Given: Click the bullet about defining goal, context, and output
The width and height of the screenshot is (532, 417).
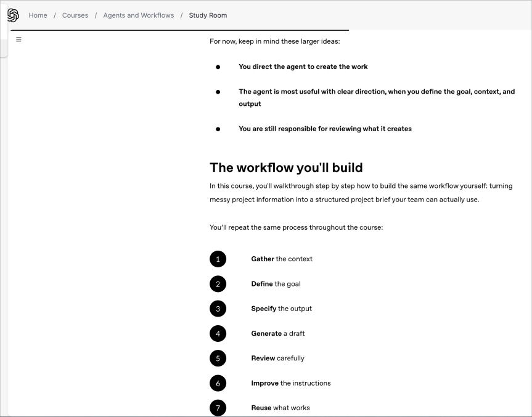Looking at the screenshot, I should 377,98.
